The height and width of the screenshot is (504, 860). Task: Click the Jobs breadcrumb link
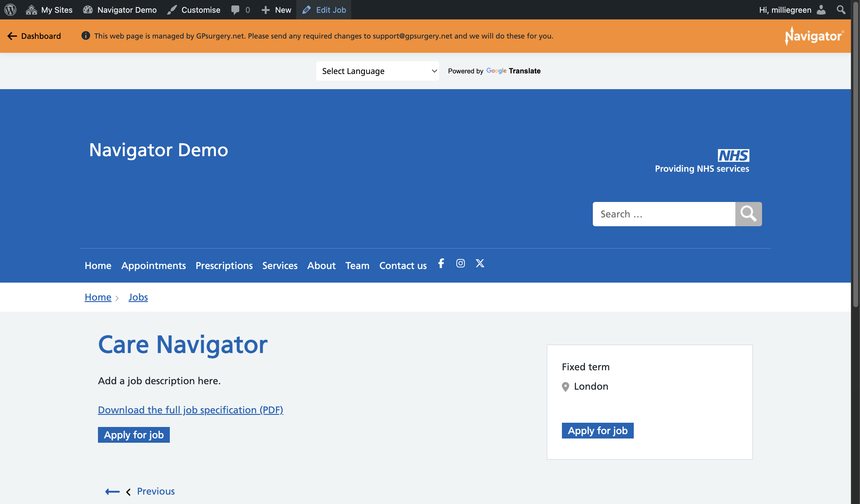point(138,297)
